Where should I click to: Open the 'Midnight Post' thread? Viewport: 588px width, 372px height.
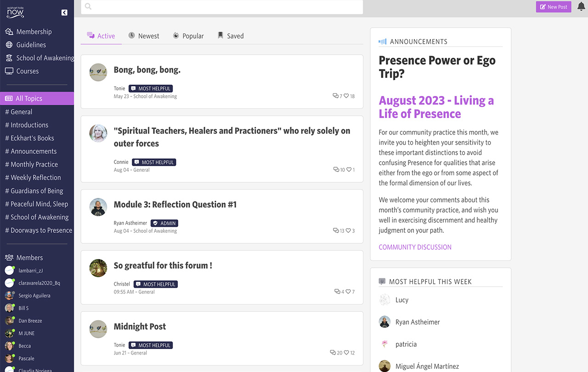tap(140, 327)
